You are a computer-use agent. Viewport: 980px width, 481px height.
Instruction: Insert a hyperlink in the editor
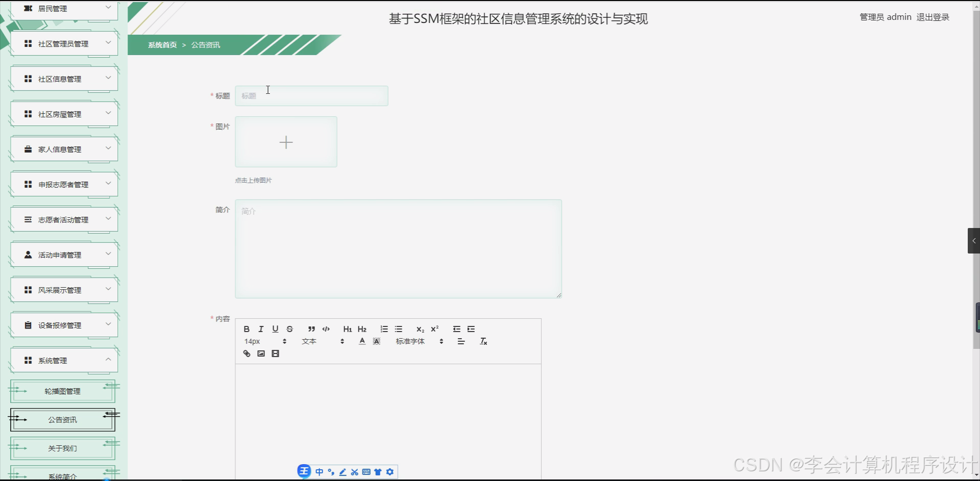pos(247,353)
